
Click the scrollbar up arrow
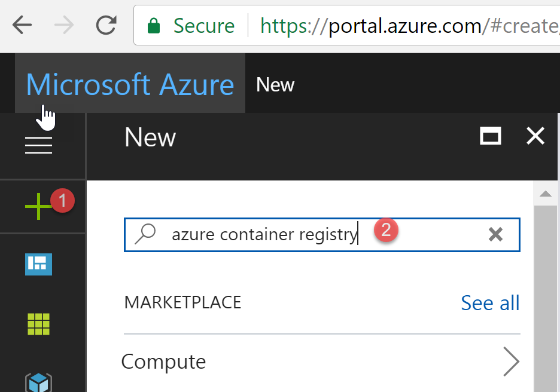[546, 194]
